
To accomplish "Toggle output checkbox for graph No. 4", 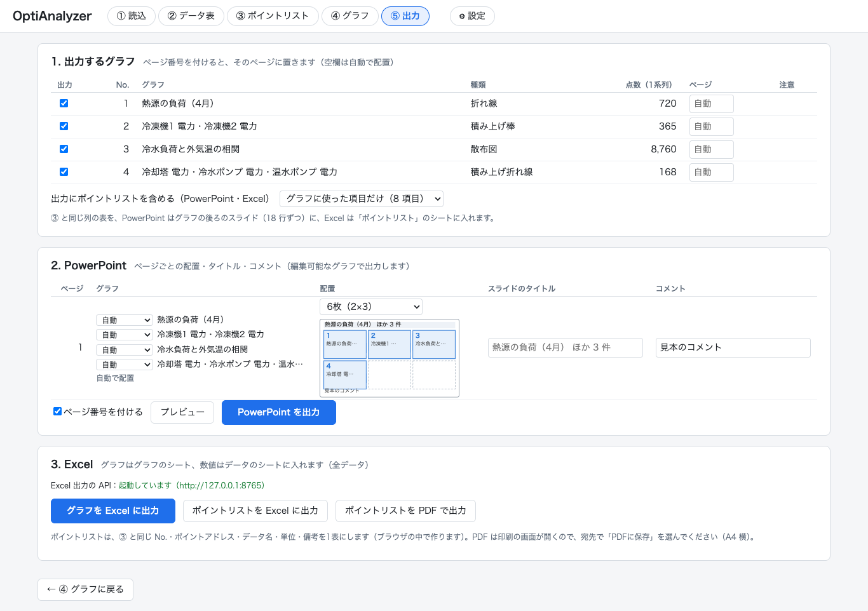I will [x=64, y=172].
